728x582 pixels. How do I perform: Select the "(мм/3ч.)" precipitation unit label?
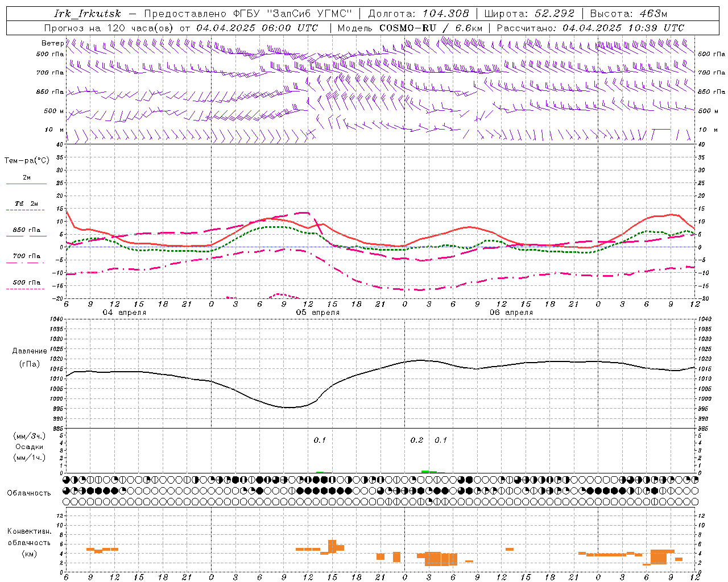point(30,436)
